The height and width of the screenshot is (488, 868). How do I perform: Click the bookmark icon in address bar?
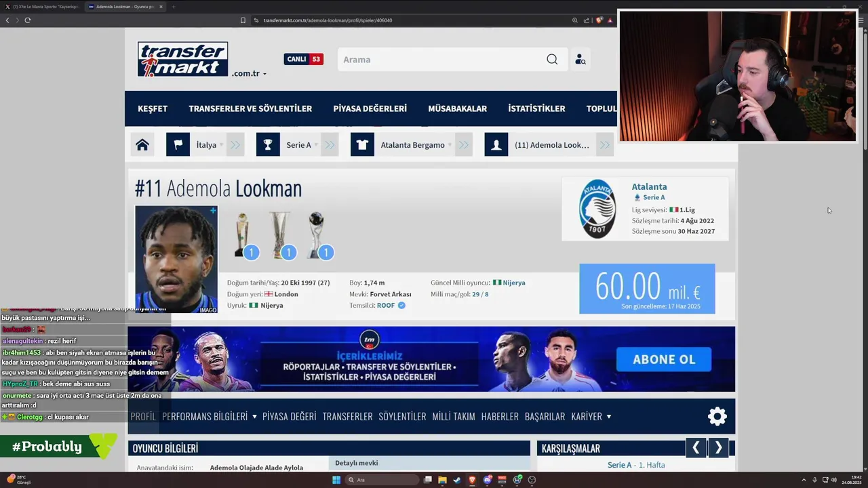[243, 20]
